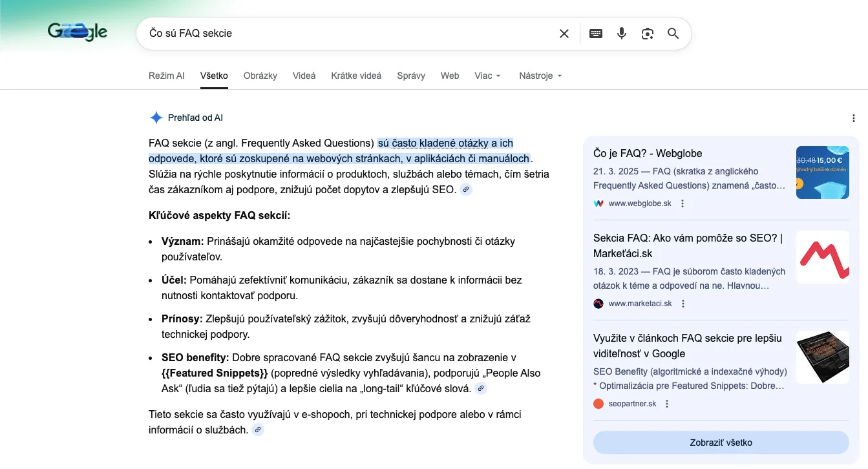This screenshot has height=469, width=868.
Task: Switch to the Režim AI tab
Action: tap(166, 76)
